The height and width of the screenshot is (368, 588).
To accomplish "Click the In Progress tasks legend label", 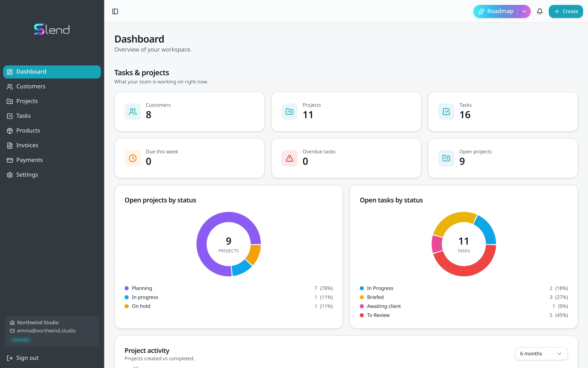I will tap(380, 288).
